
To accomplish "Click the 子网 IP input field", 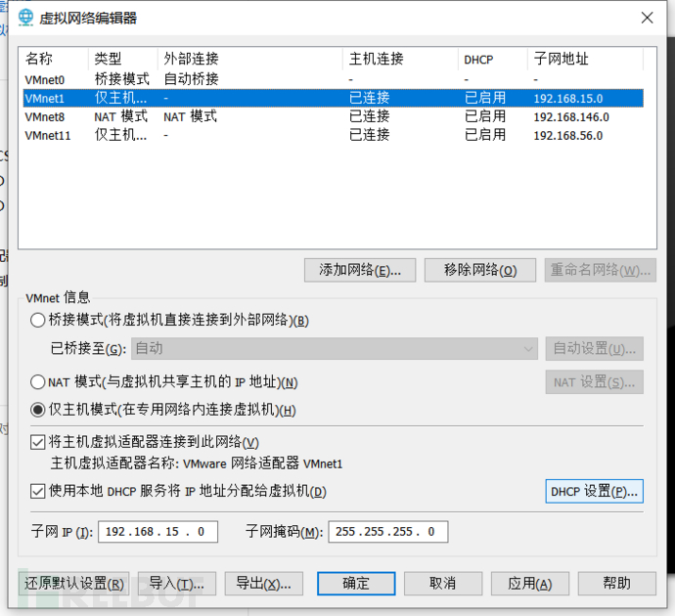I will pyautogui.click(x=157, y=532).
